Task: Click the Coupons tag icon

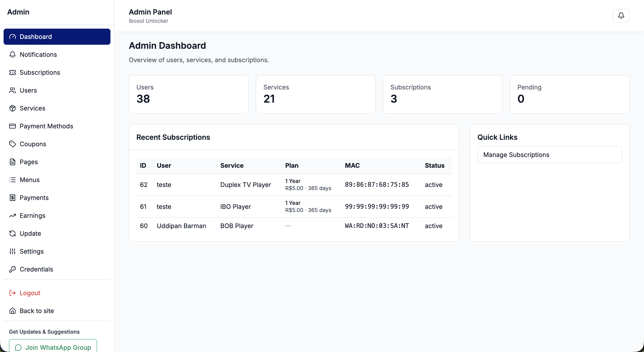Action: click(x=13, y=144)
